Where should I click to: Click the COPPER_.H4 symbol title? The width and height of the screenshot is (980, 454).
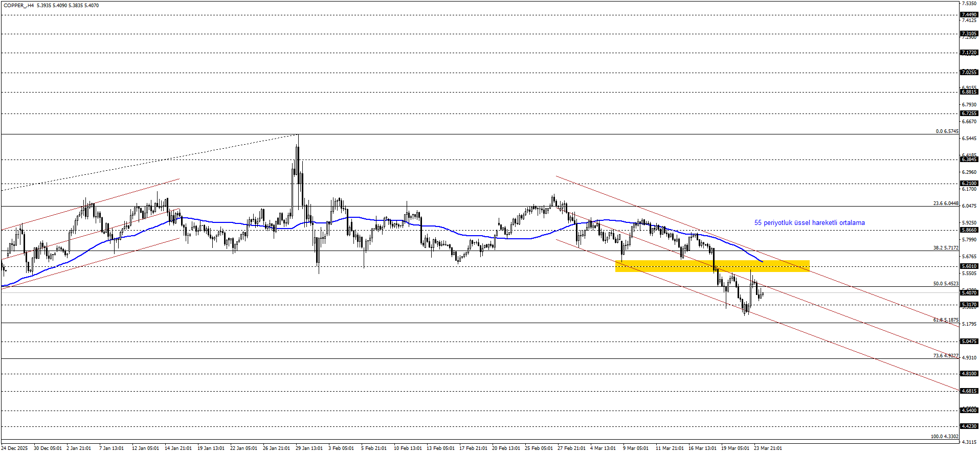click(19, 6)
